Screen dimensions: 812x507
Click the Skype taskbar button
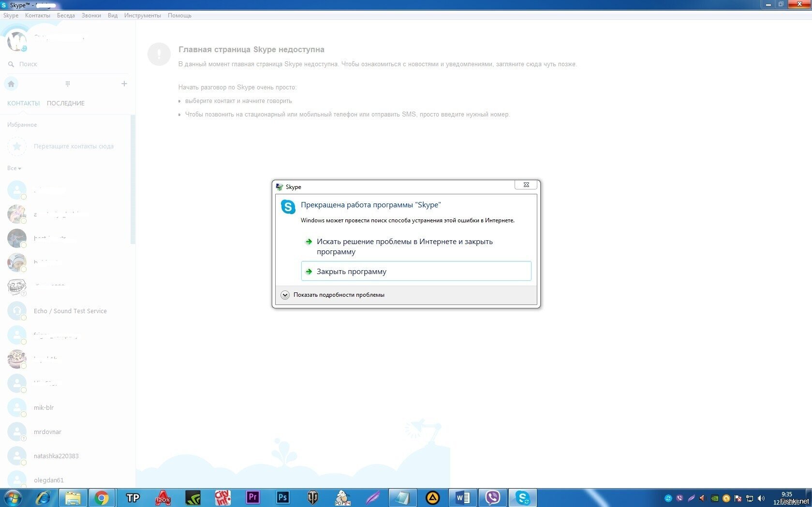(523, 497)
